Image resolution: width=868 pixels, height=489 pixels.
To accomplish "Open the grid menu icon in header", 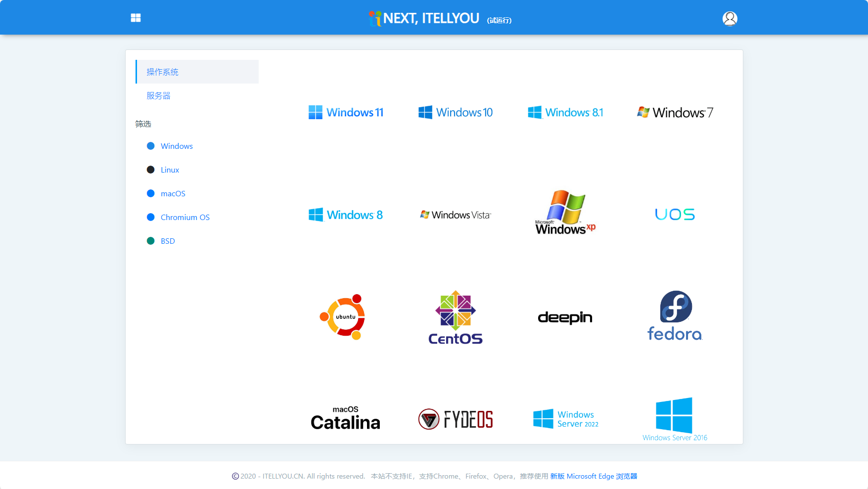I will (136, 18).
